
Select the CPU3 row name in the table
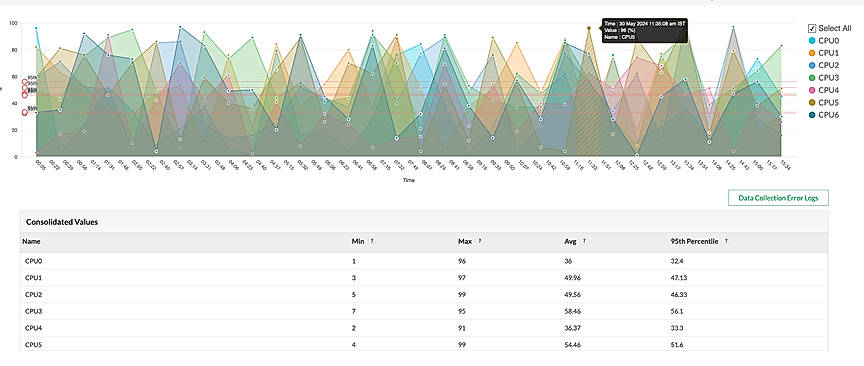(34, 311)
